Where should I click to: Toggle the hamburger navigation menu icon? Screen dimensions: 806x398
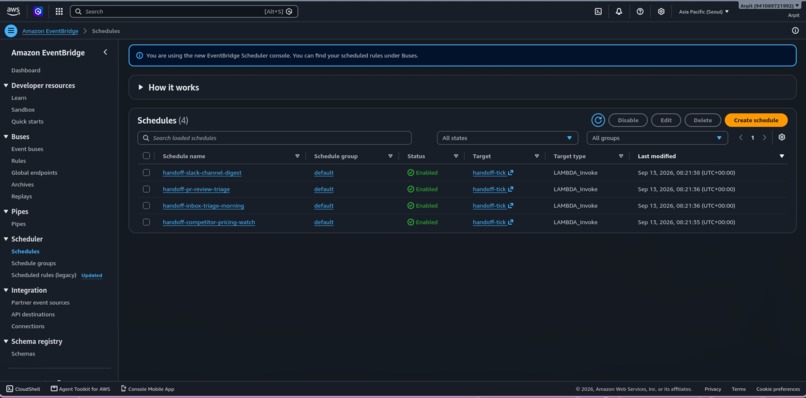coord(11,31)
